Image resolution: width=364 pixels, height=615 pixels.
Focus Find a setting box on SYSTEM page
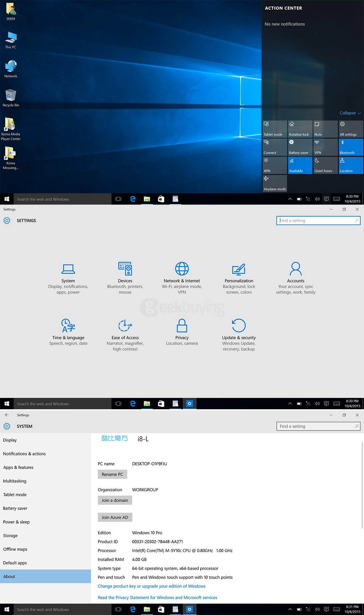pos(318,426)
